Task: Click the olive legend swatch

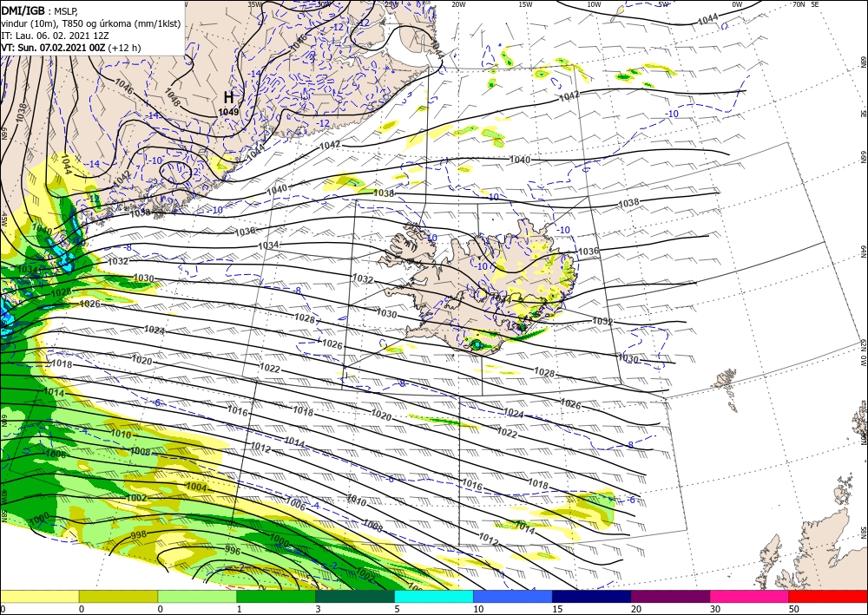Action: click(118, 596)
